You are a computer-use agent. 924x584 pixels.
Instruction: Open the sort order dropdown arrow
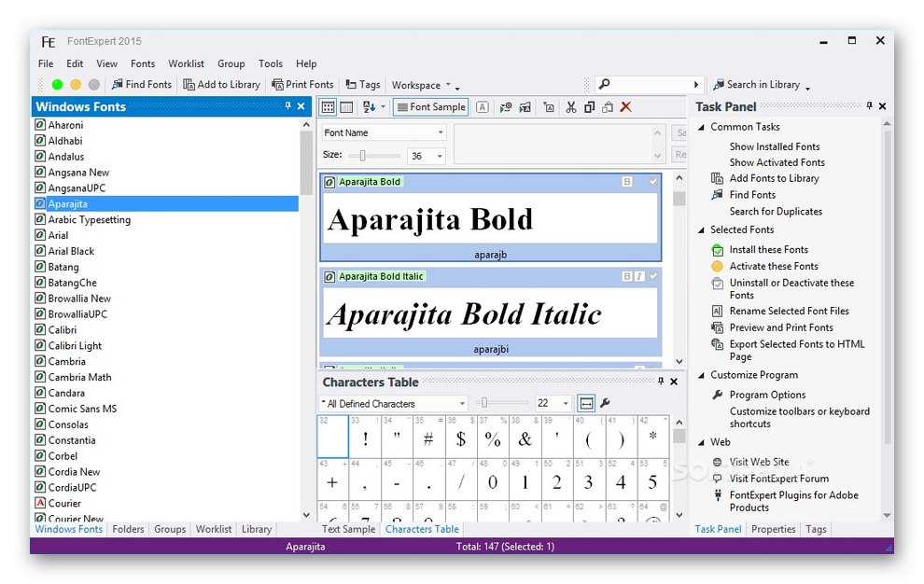383,107
